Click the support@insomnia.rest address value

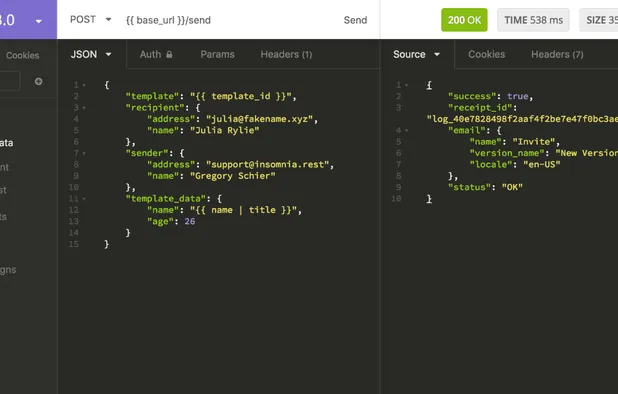click(x=267, y=164)
